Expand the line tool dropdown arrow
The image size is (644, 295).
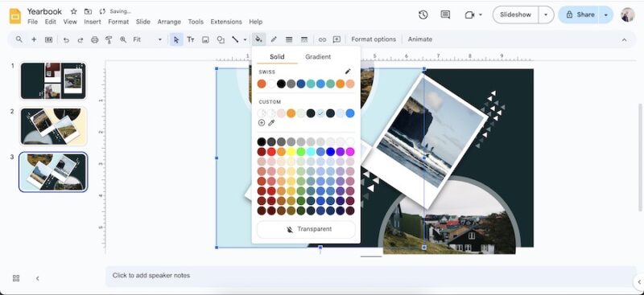tap(246, 40)
